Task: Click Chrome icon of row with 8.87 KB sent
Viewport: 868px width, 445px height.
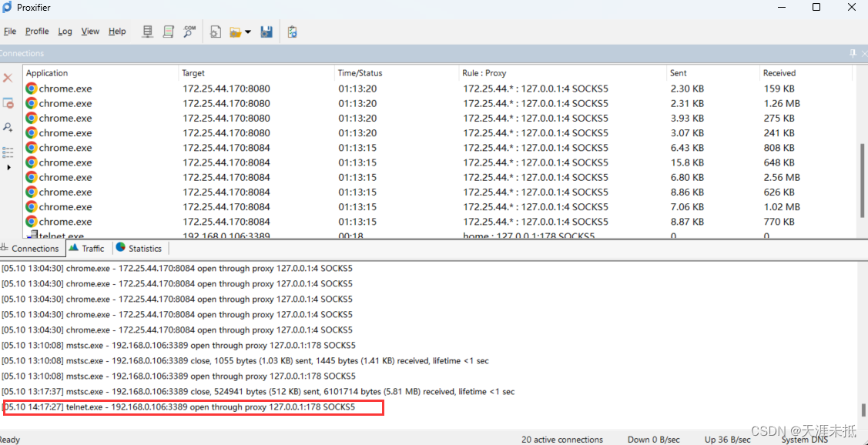Action: (32, 222)
